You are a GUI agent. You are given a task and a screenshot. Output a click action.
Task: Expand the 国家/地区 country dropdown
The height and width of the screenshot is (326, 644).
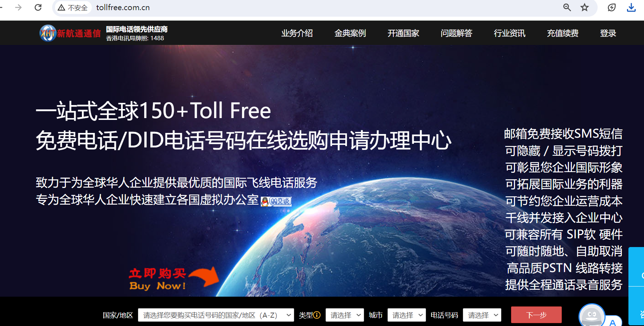pos(216,315)
